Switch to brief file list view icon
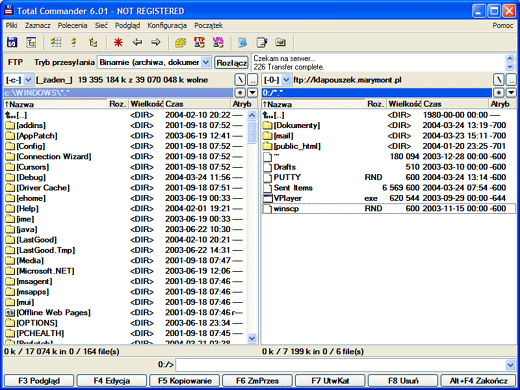 point(55,42)
